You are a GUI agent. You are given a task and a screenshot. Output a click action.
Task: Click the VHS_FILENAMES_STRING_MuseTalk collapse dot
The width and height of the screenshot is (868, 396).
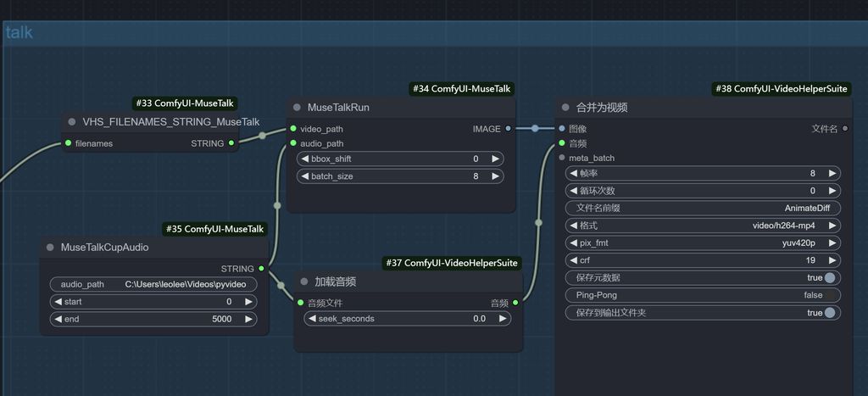coord(72,122)
